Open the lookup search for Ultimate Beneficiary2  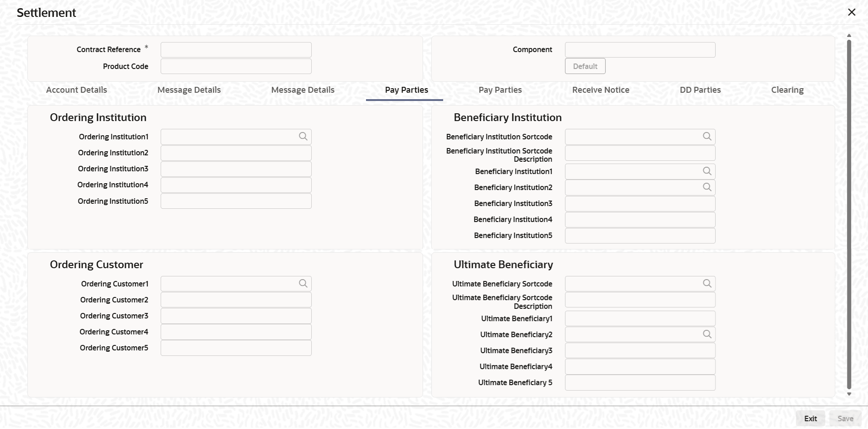point(707,334)
